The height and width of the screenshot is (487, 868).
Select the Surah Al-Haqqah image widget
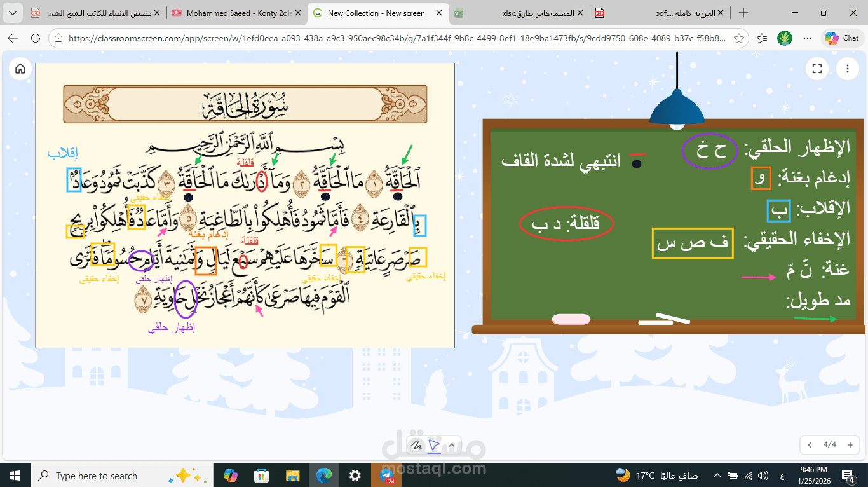coord(245,205)
